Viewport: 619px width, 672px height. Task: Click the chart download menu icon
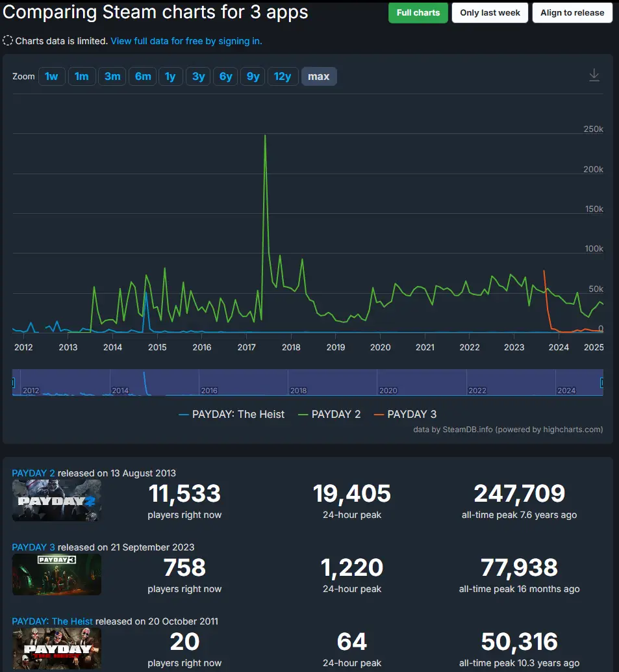[594, 76]
